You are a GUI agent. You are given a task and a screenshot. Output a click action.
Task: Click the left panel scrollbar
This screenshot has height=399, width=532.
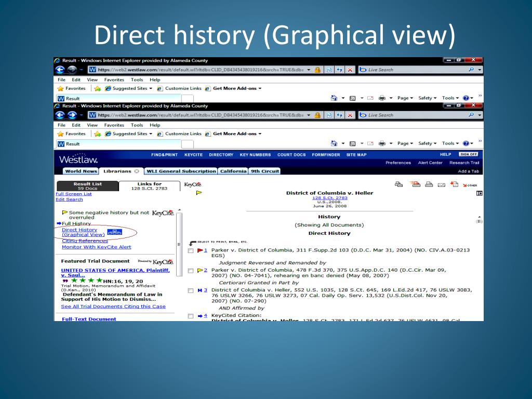click(179, 244)
